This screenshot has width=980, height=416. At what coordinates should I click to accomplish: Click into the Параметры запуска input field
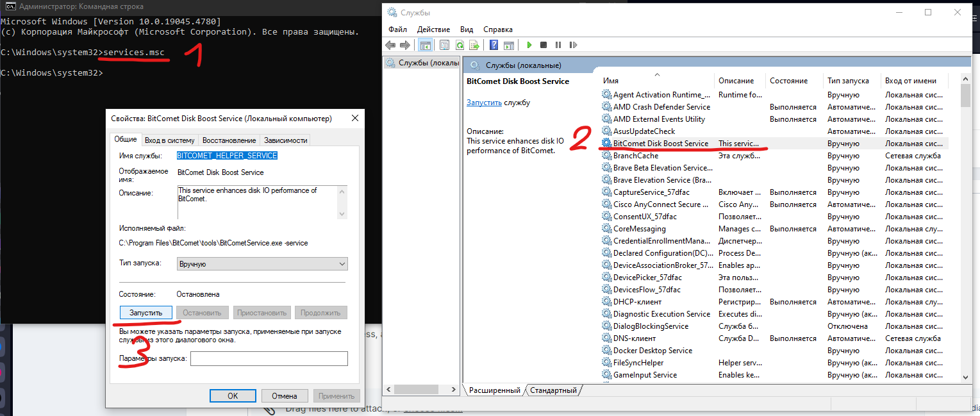coord(269,358)
